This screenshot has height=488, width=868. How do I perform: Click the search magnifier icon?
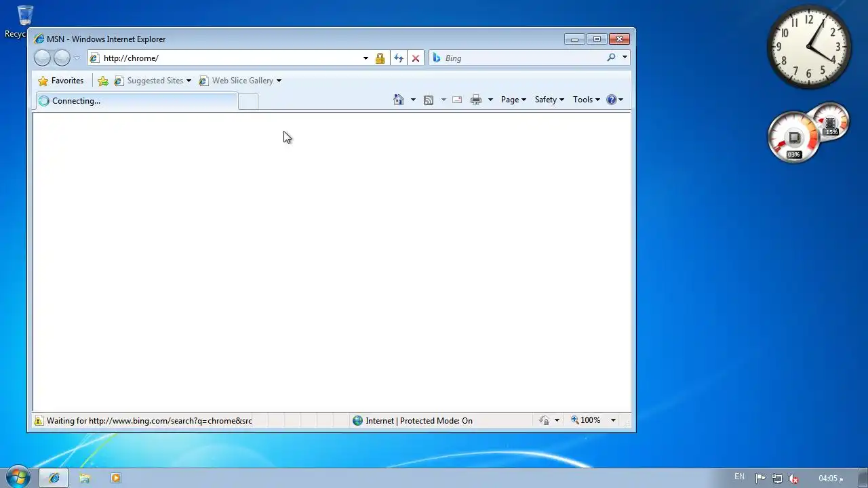(x=611, y=58)
